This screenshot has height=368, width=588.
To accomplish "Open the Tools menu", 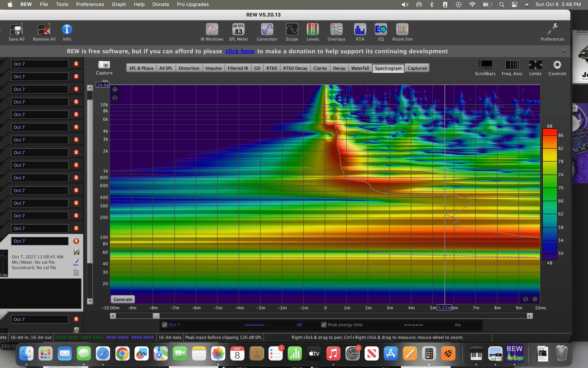I will (62, 4).
